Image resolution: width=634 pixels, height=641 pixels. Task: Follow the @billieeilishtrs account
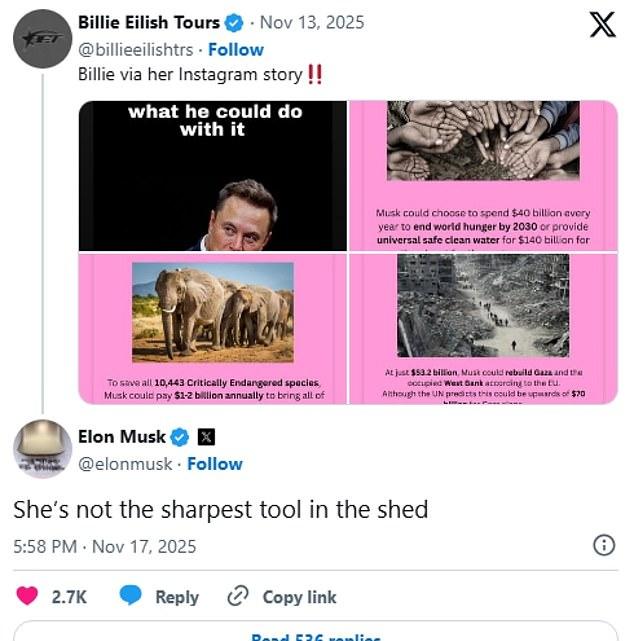pos(236,49)
